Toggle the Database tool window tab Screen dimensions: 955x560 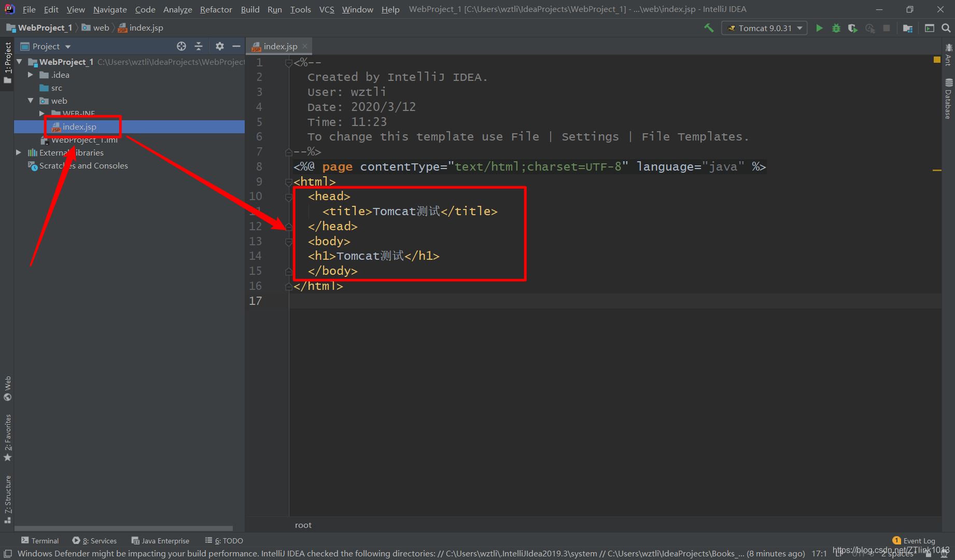pyautogui.click(x=948, y=99)
